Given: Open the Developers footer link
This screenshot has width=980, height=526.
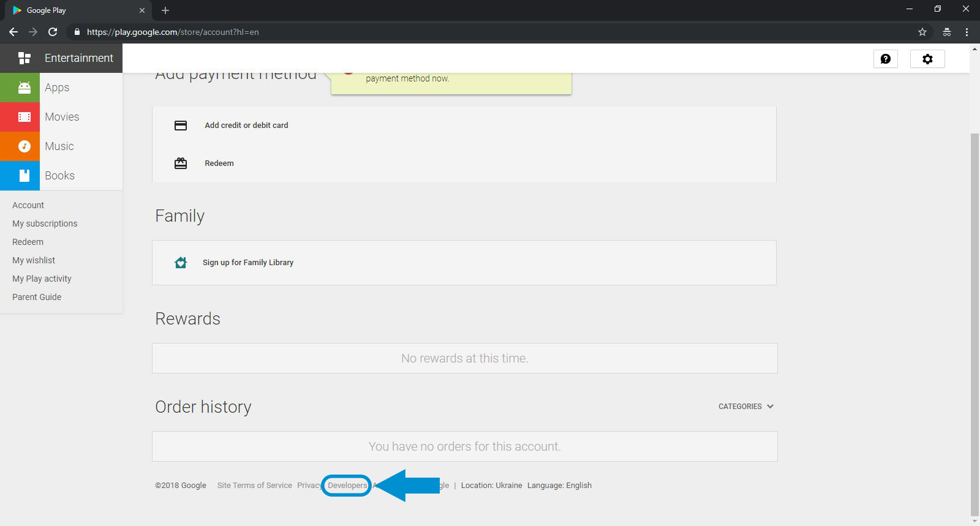Looking at the screenshot, I should pos(347,486).
